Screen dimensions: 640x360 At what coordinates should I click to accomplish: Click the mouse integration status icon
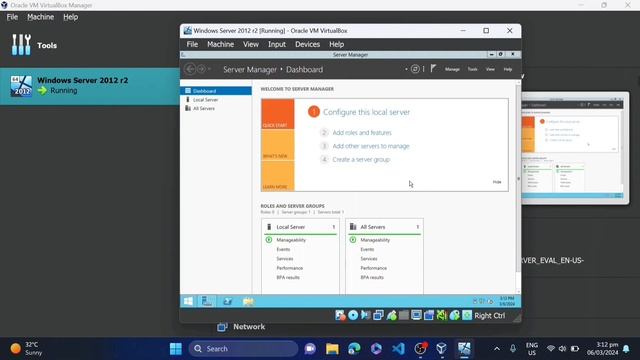(x=454, y=315)
